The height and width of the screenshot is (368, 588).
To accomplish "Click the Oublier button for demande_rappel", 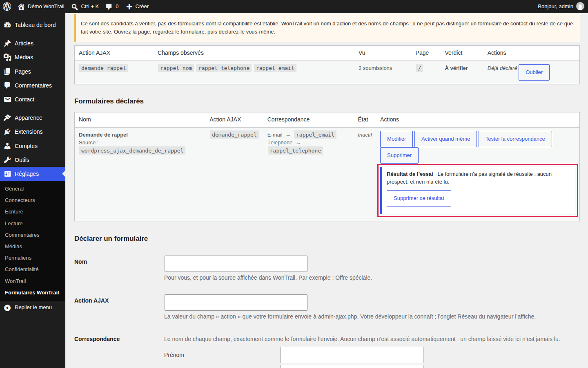I will click(x=534, y=72).
